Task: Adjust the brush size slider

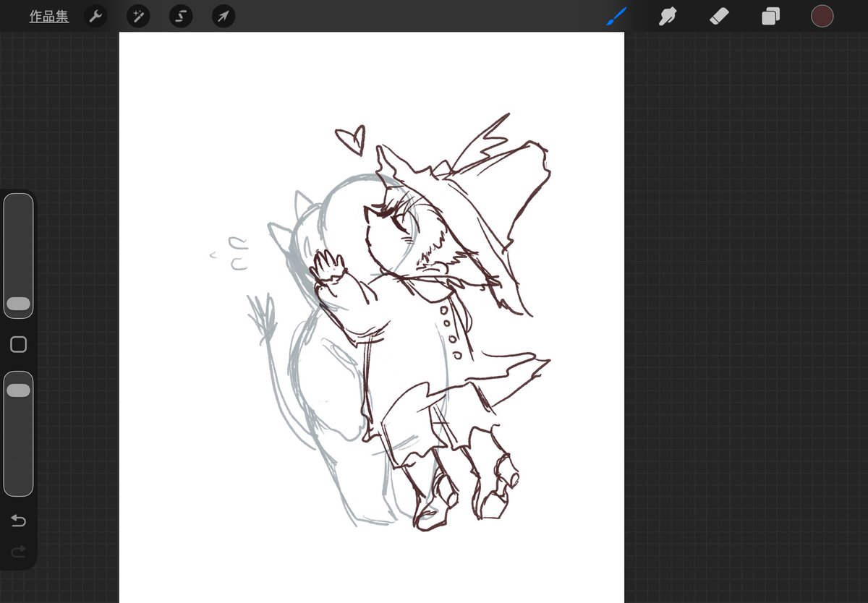Action: pos(18,256)
